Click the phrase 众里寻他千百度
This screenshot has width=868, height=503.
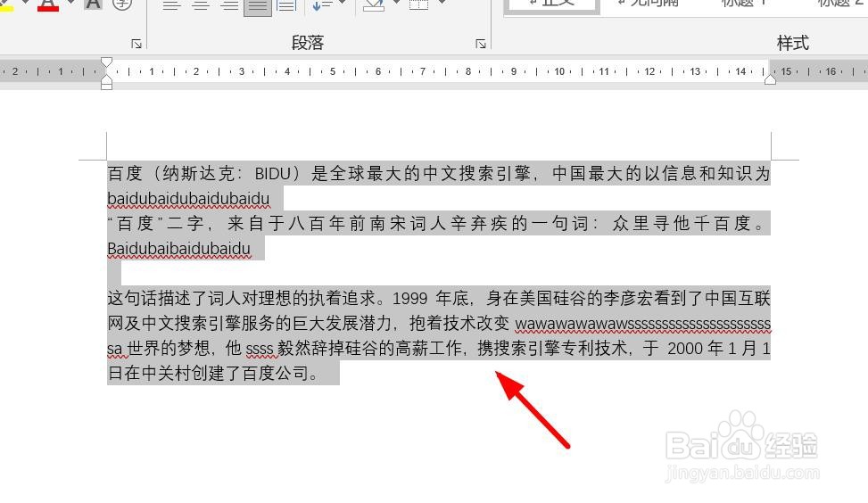682,224
